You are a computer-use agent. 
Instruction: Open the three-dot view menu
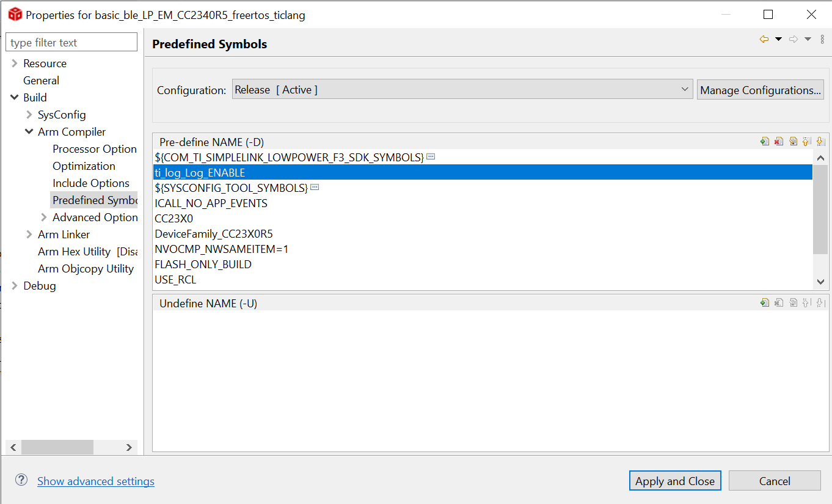point(822,38)
